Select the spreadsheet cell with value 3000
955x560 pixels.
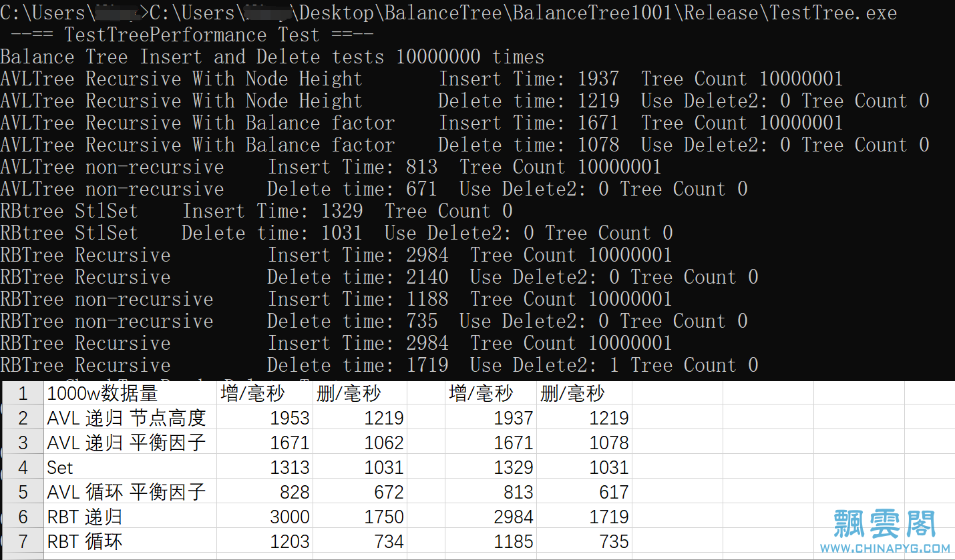pos(265,517)
